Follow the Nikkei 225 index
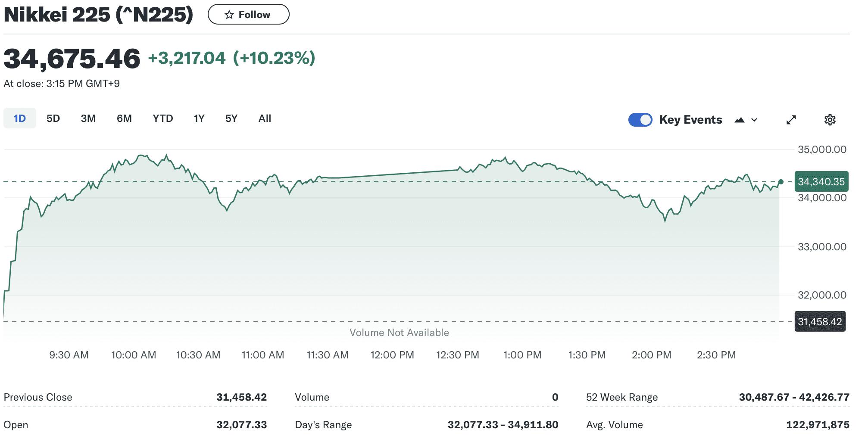 point(248,15)
